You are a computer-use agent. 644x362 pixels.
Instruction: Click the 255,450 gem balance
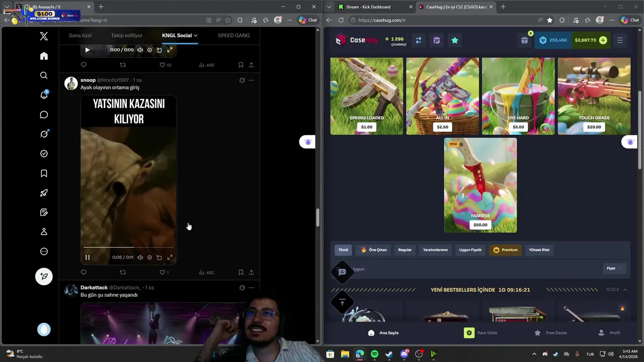click(552, 40)
